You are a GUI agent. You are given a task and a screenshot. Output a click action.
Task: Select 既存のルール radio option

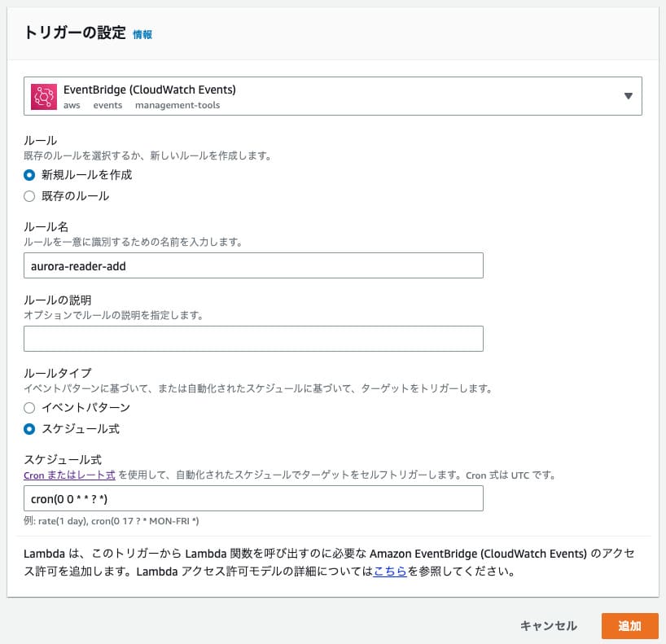[29, 195]
